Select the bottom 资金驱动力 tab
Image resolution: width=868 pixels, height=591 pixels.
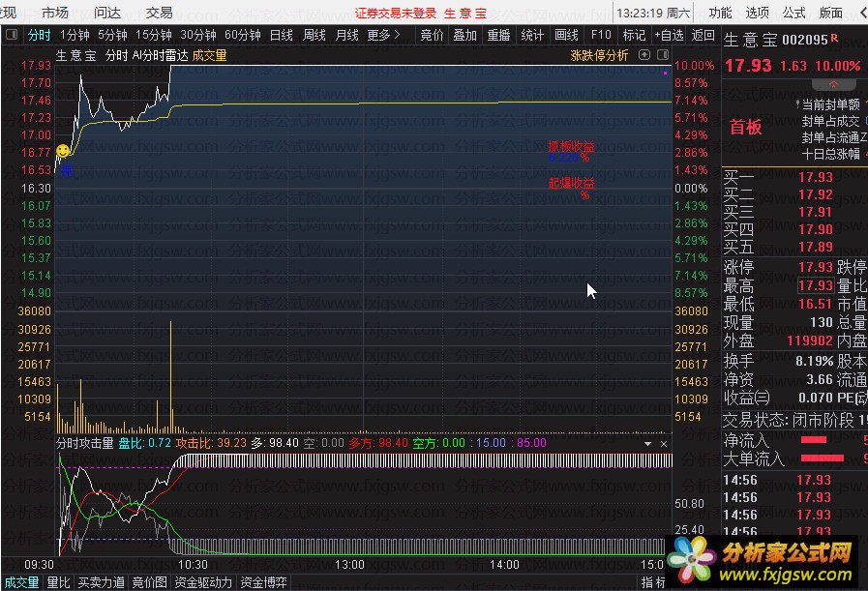pyautogui.click(x=203, y=582)
